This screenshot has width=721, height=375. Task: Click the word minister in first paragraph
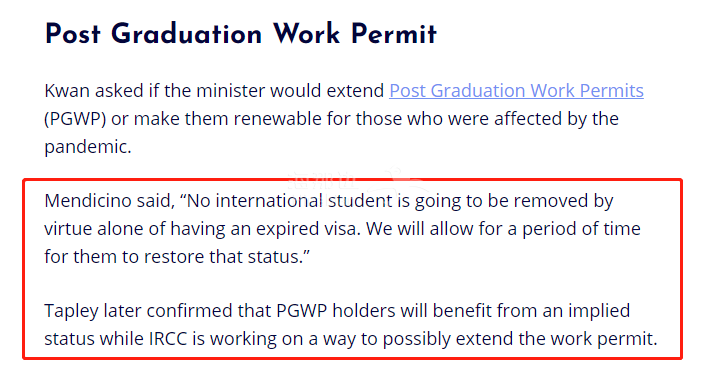click(x=233, y=91)
